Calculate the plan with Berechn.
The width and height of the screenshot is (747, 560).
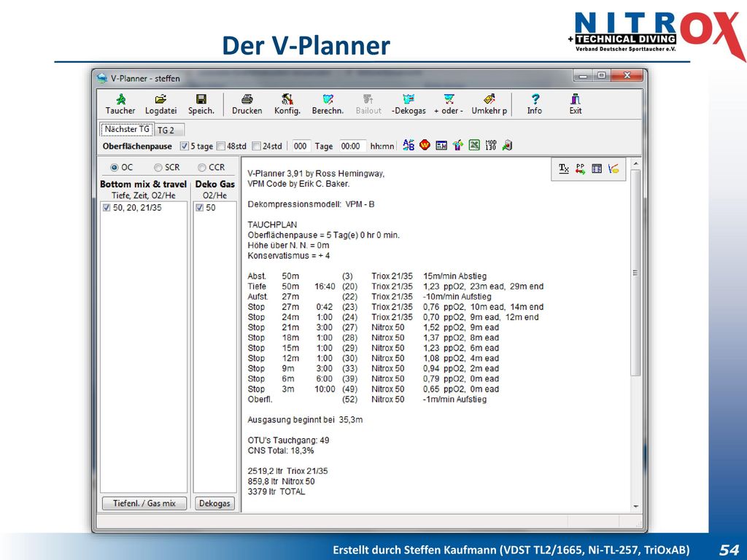click(x=328, y=104)
